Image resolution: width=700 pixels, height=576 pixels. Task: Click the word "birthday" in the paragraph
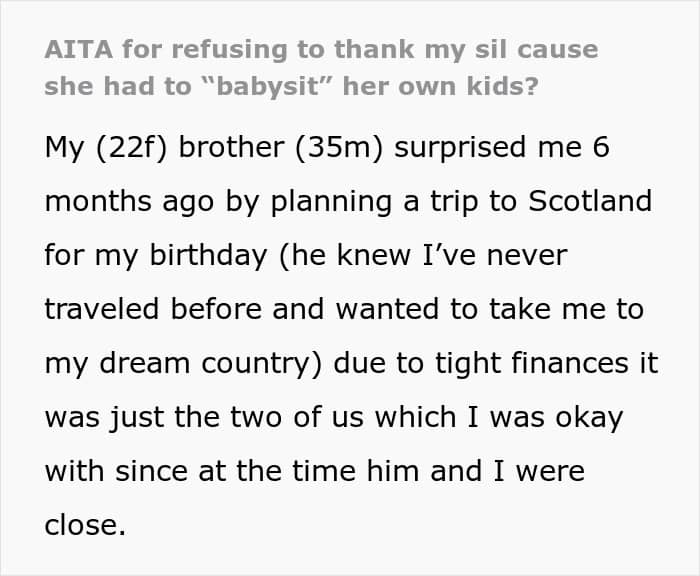pos(208,255)
